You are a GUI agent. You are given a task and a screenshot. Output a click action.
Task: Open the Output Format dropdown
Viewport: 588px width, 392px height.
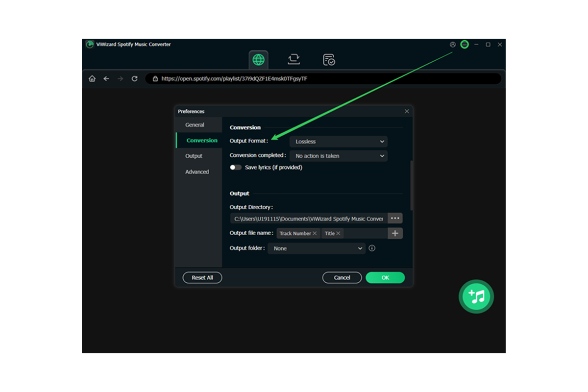[338, 141]
